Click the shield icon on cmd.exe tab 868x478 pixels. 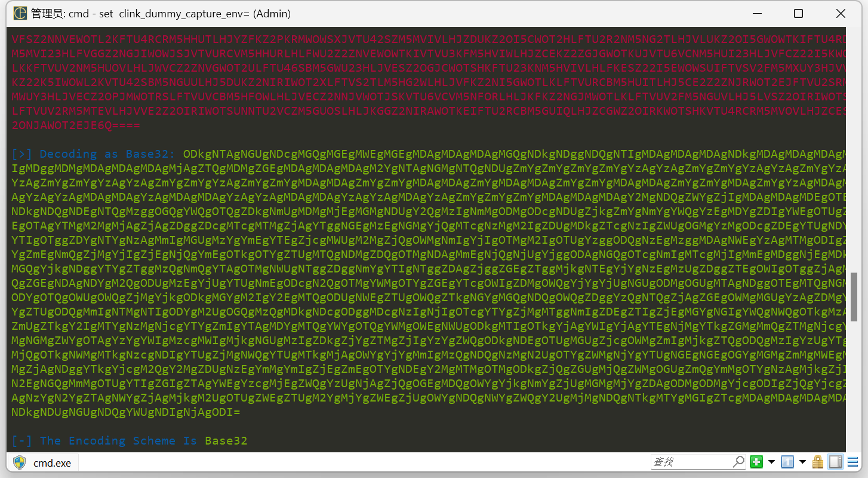point(20,462)
